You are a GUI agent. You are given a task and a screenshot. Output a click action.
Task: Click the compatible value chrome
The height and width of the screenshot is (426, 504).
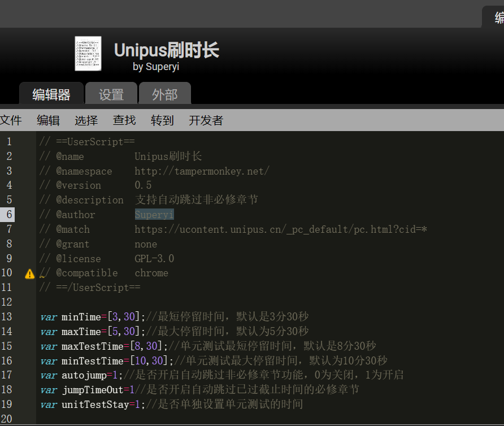pyautogui.click(x=151, y=273)
